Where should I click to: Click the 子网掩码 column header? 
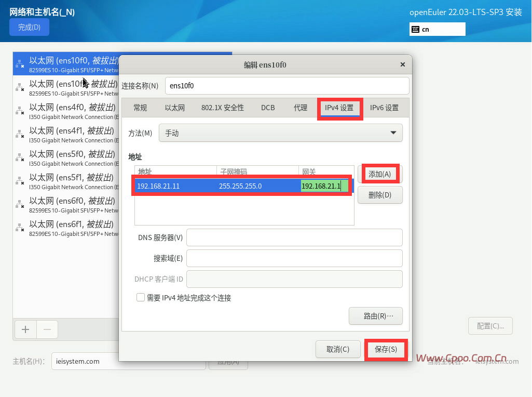(257, 171)
